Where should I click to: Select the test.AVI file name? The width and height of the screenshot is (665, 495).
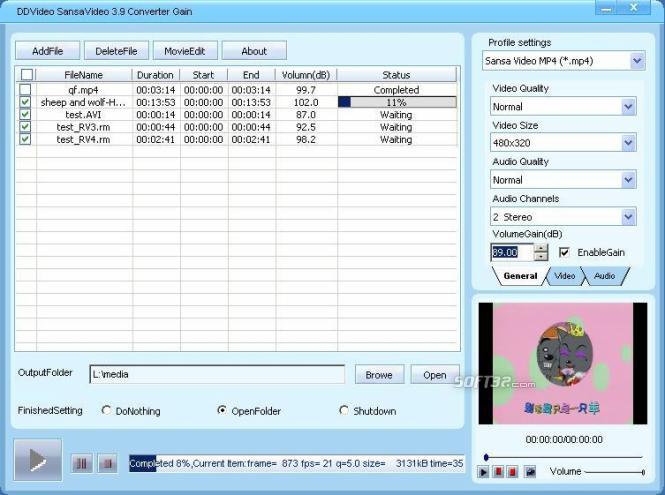pos(84,115)
